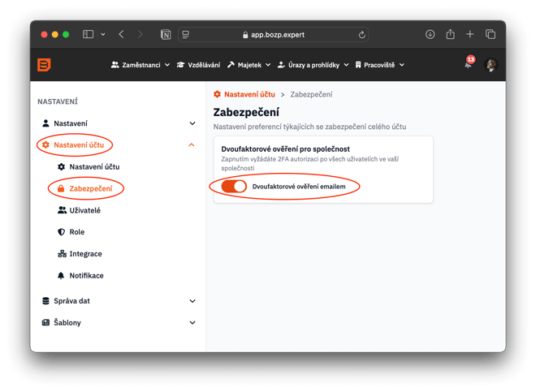Click the Safari share icon

click(x=451, y=35)
